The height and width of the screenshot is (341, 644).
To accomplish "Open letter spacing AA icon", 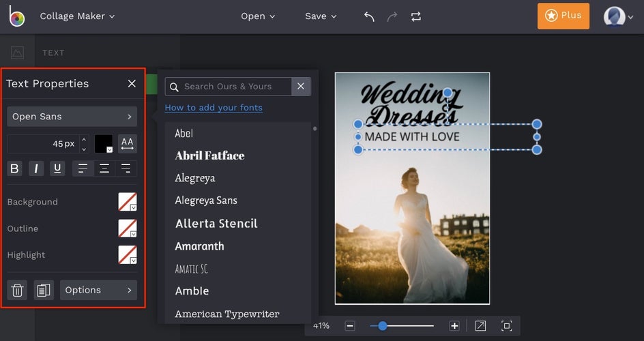I will (x=128, y=144).
